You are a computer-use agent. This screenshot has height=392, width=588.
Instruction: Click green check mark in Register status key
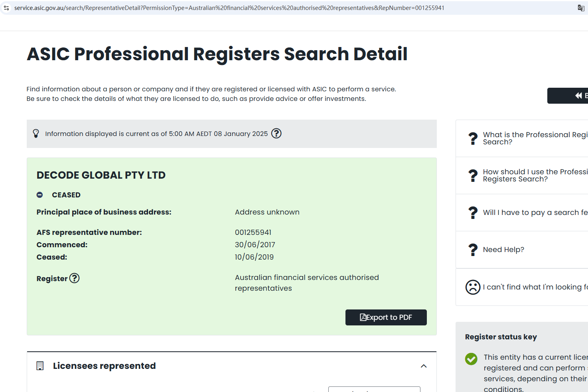471,359
